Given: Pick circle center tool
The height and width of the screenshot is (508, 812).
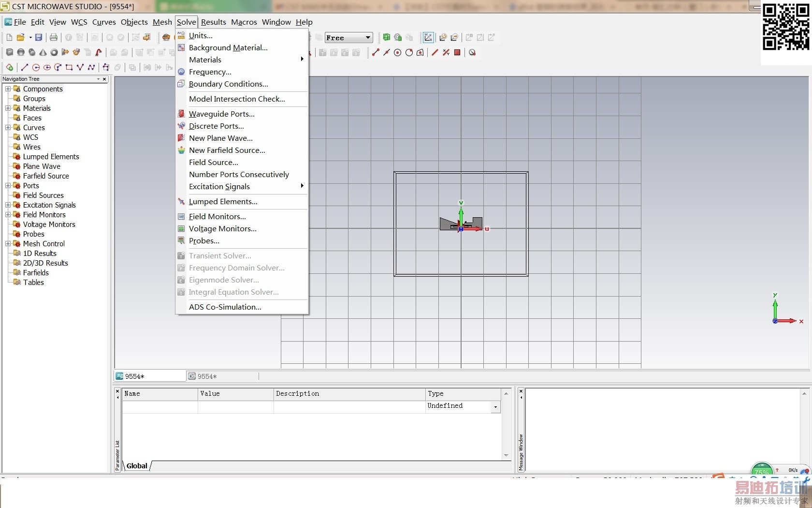Looking at the screenshot, I should coord(398,52).
